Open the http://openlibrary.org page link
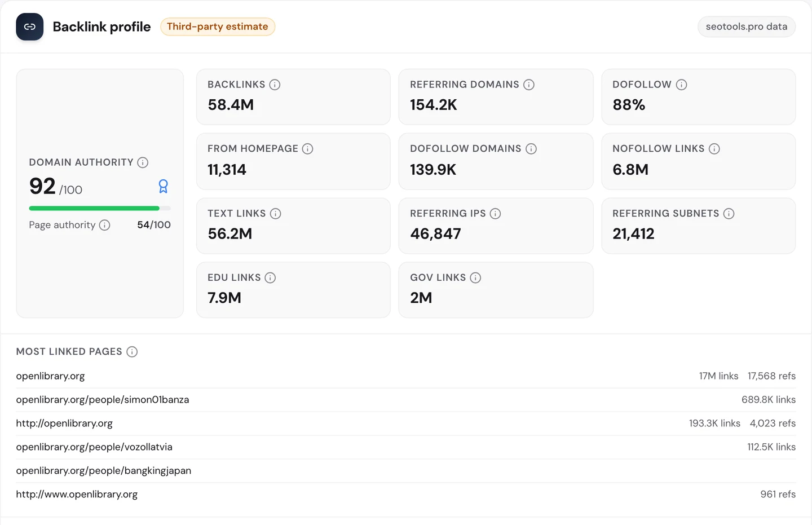Image resolution: width=812 pixels, height=525 pixels. tap(64, 423)
